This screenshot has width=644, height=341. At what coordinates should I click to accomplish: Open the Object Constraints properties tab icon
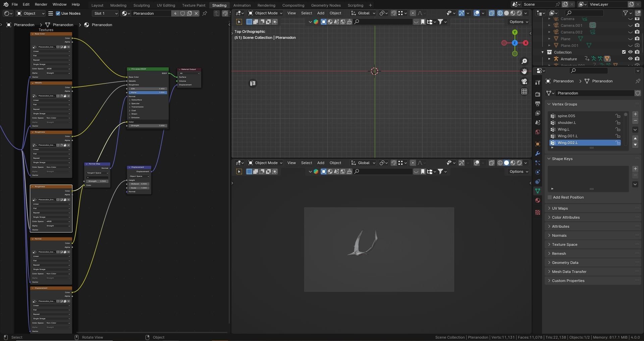click(538, 182)
